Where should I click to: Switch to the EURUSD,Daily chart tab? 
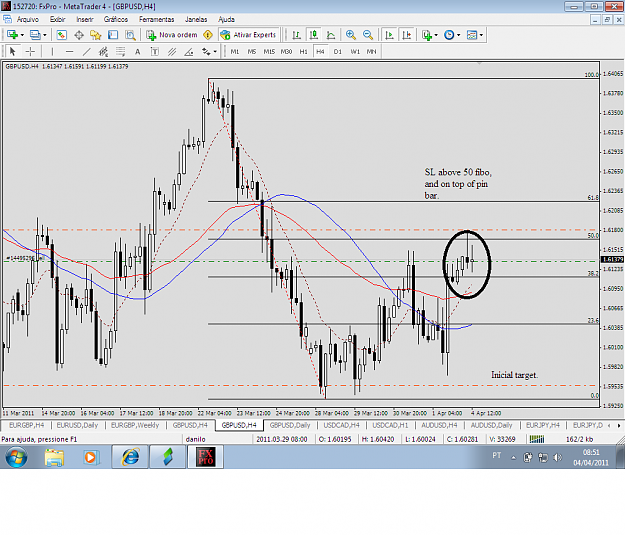[77, 425]
